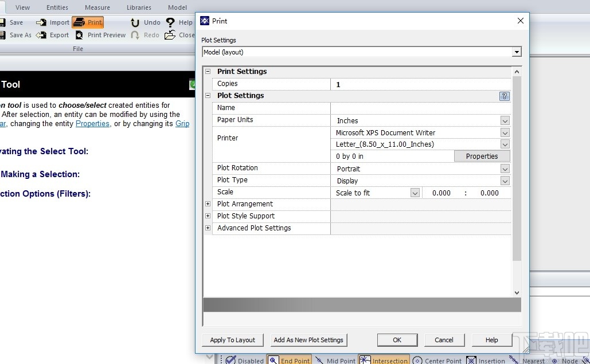Toggle the Nearest snap
590x364 pixels.
[527, 360]
